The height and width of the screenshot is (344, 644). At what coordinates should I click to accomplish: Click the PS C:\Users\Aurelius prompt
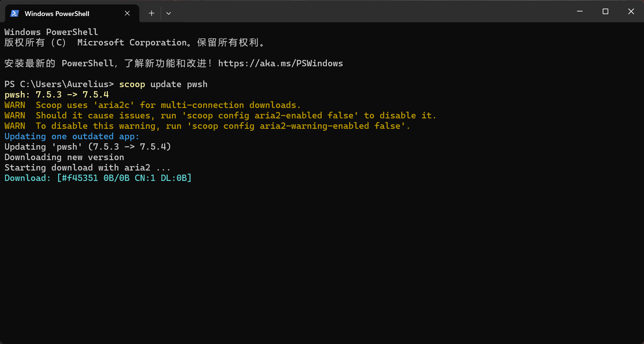(x=59, y=85)
